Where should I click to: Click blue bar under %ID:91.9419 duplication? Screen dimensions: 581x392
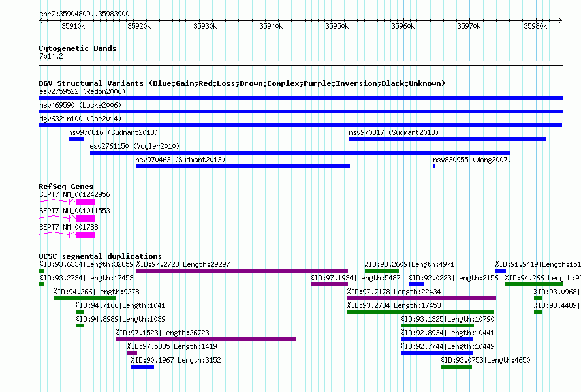click(501, 271)
